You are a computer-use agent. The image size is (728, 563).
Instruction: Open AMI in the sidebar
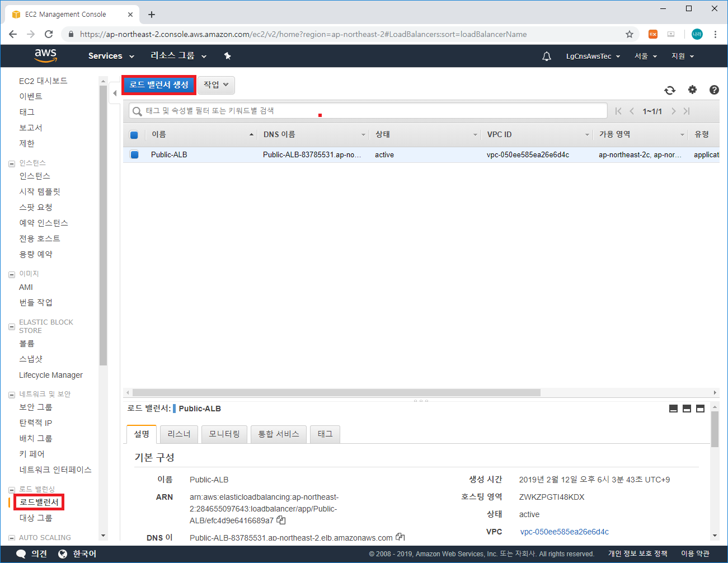click(26, 287)
